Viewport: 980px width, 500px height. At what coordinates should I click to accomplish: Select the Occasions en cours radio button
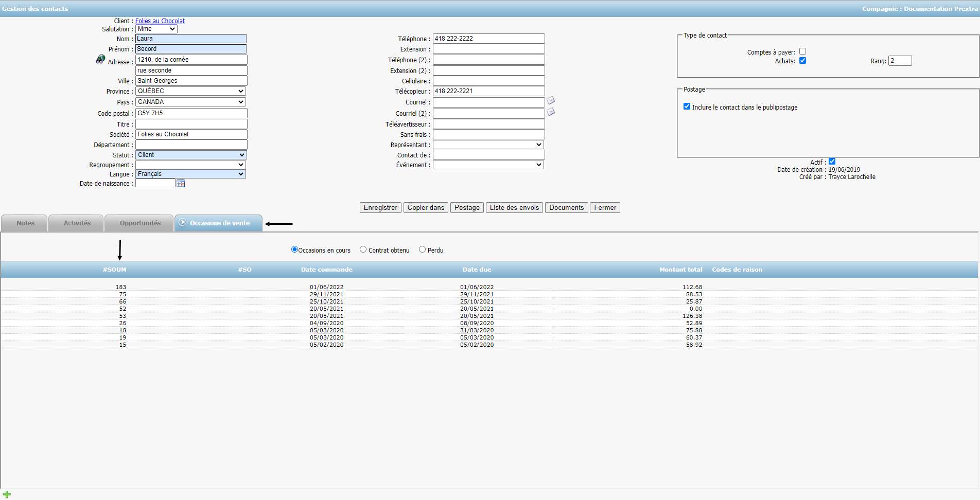coord(294,249)
